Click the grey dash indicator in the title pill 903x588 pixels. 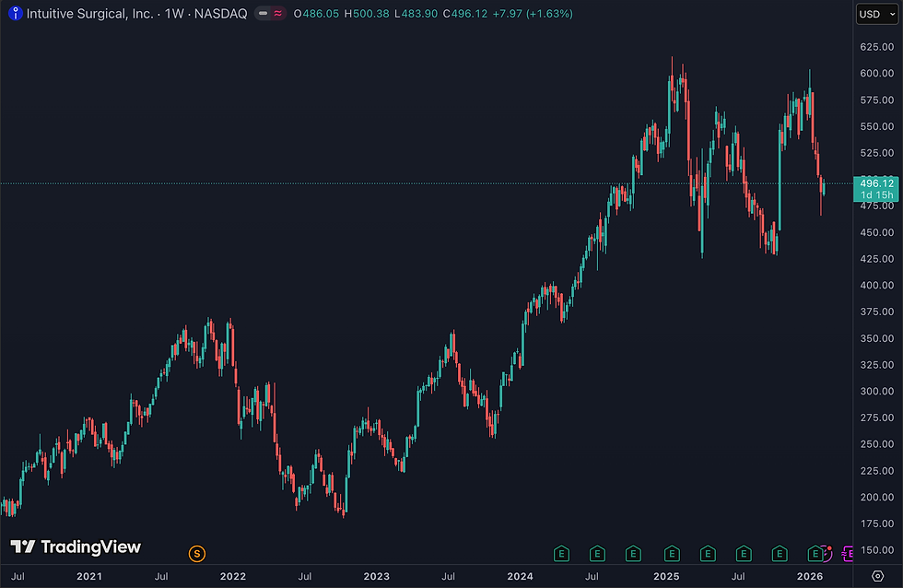click(264, 13)
